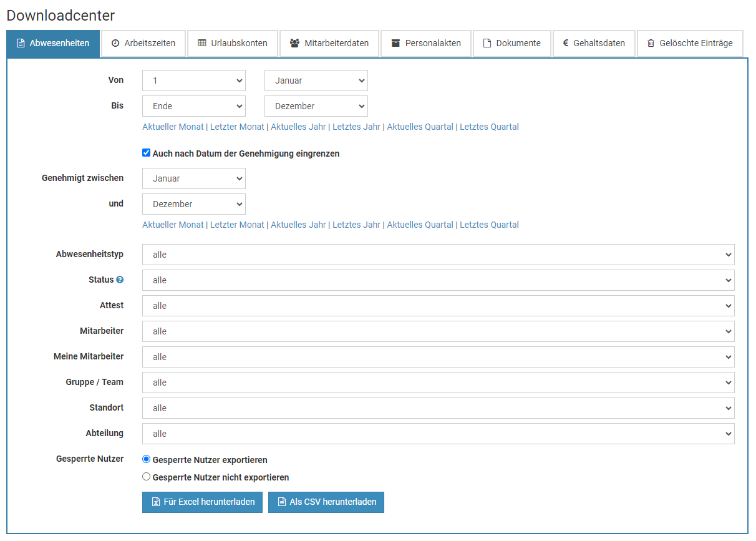The width and height of the screenshot is (756, 541).
Task: Select 'Gesperrte Nutzer exportieren' radio option
Action: [x=147, y=459]
